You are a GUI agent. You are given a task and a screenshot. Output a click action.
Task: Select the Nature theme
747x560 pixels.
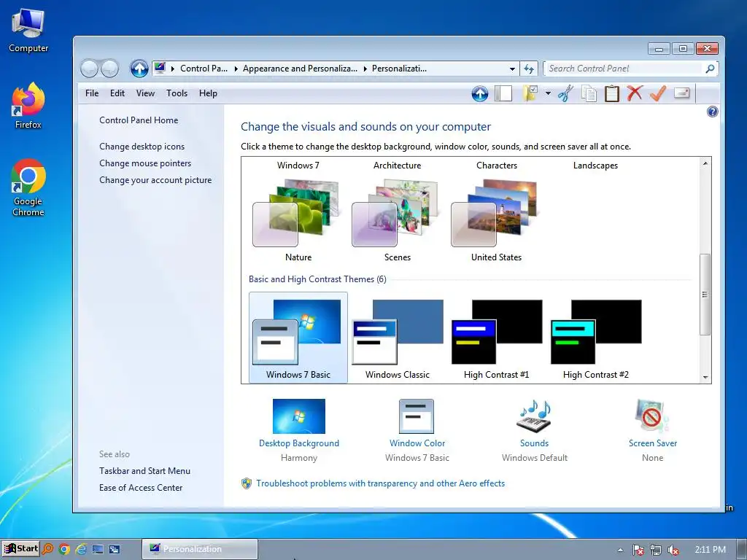coord(298,221)
